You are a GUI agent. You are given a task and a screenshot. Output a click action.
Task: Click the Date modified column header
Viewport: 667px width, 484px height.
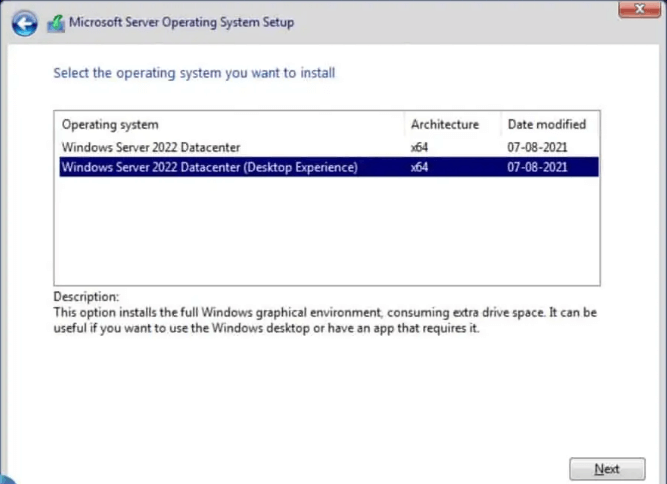pos(546,125)
